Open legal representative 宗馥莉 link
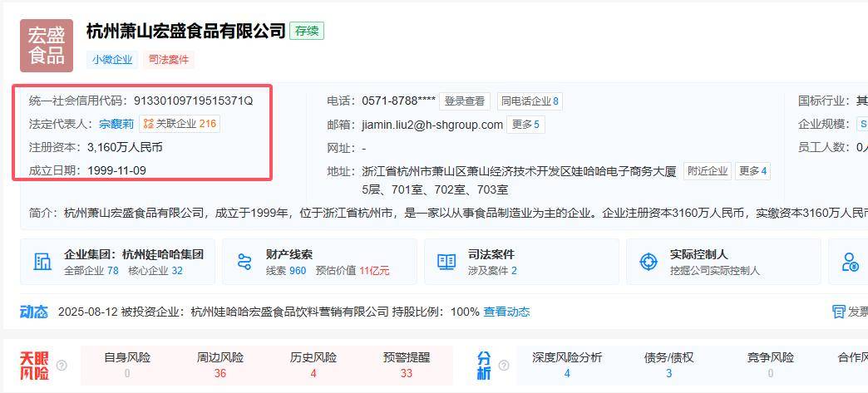This screenshot has width=868, height=393. point(116,124)
